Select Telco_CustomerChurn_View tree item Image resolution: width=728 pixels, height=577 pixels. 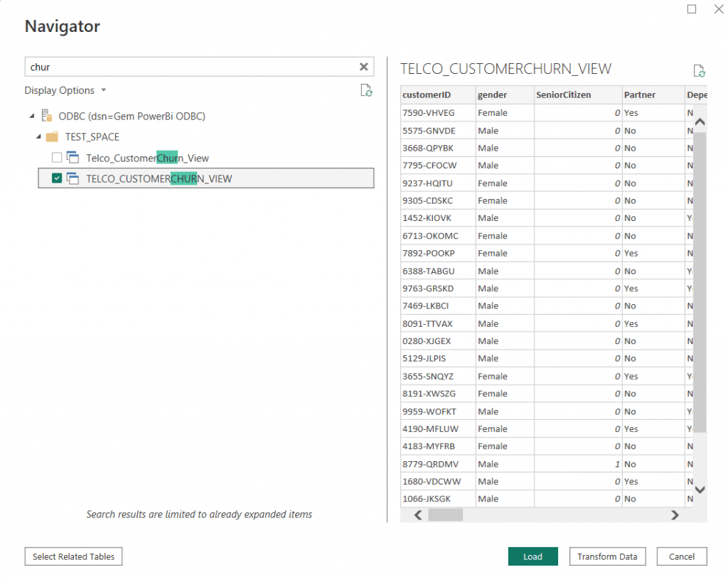pos(147,158)
